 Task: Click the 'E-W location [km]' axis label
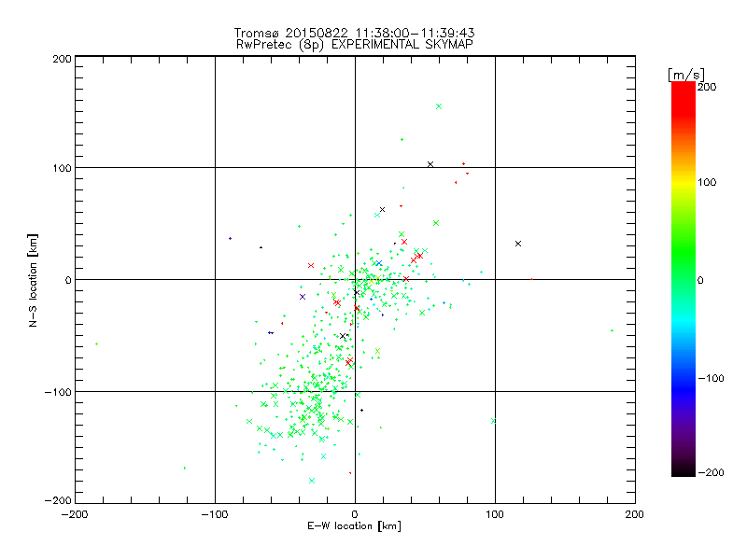click(x=354, y=526)
